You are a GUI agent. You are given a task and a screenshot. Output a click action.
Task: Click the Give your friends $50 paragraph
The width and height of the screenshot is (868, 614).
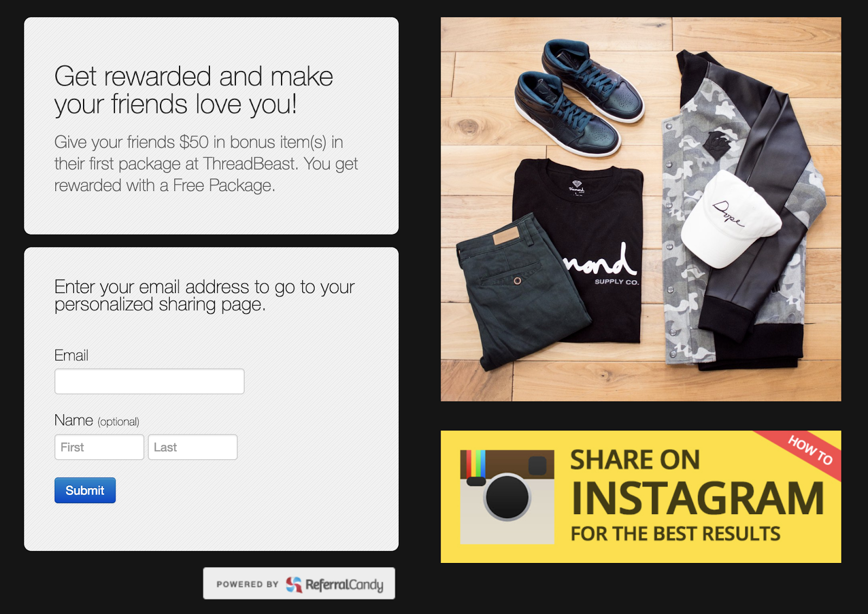[x=206, y=163]
